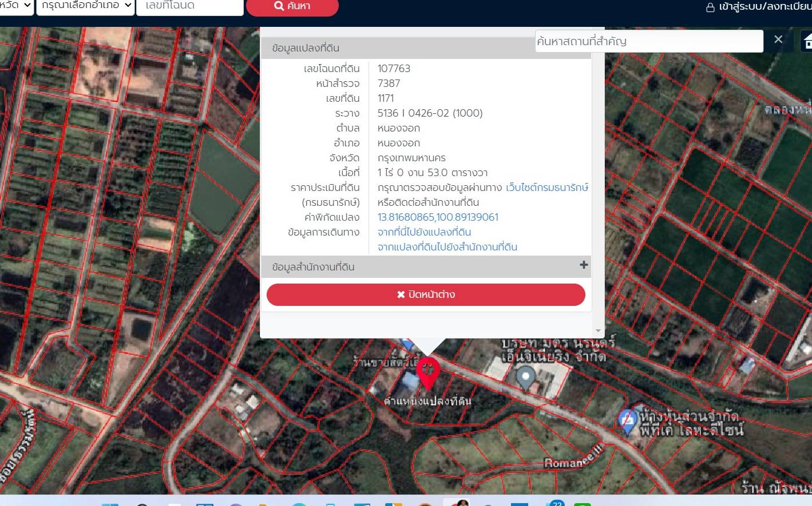The height and width of the screenshot is (506, 812).
Task: Open the จากที่นี่ไปยังแปลงที่ดิน directions link
Action: 424,232
